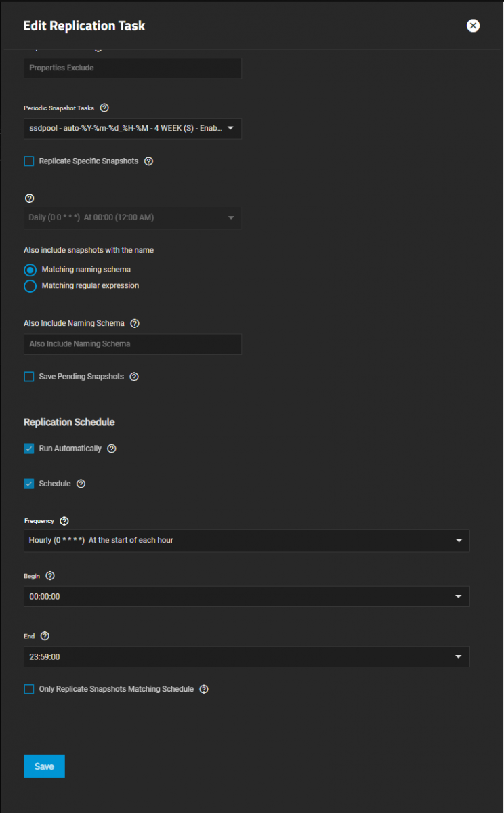Show help for End time
The width and height of the screenshot is (504, 813).
(x=45, y=636)
